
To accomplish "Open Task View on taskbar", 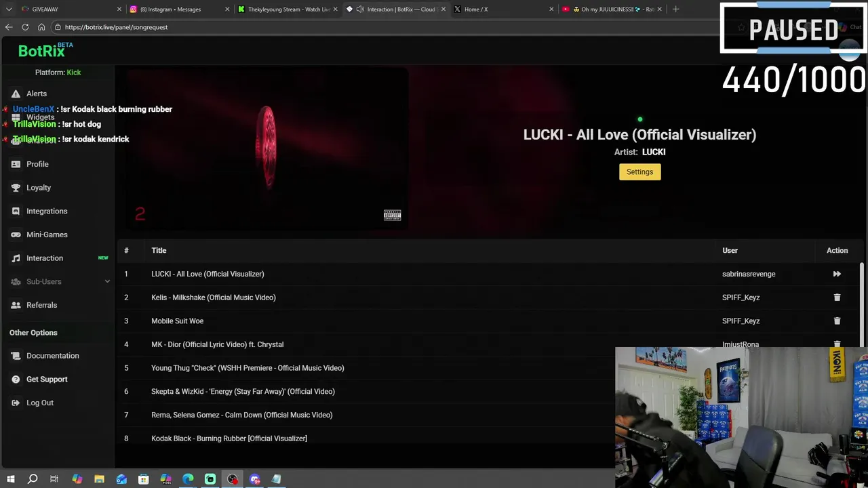I will point(54,479).
